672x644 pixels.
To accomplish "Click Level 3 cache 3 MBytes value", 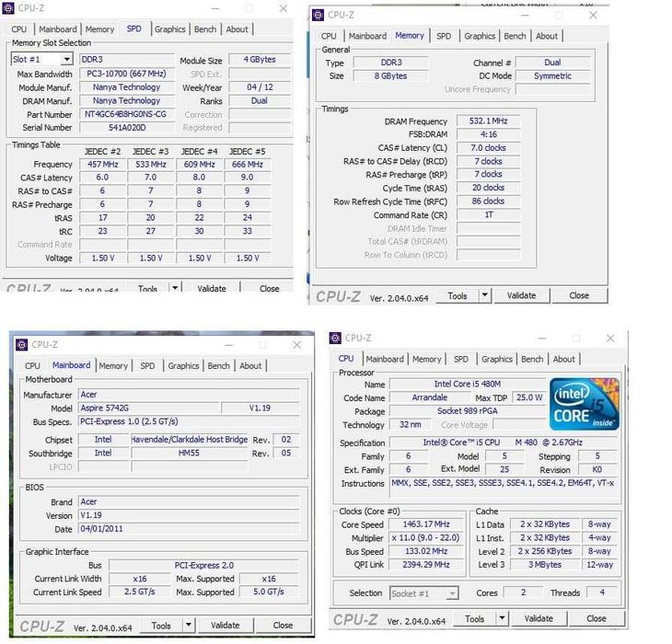I will point(545,565).
